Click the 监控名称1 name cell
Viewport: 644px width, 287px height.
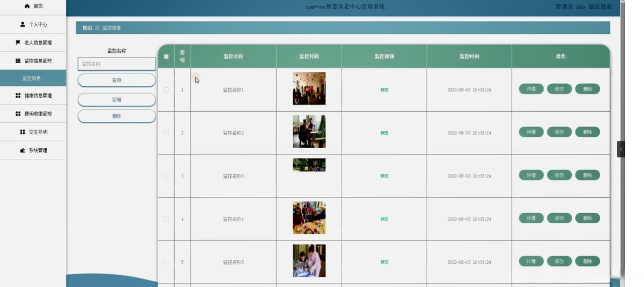(233, 90)
